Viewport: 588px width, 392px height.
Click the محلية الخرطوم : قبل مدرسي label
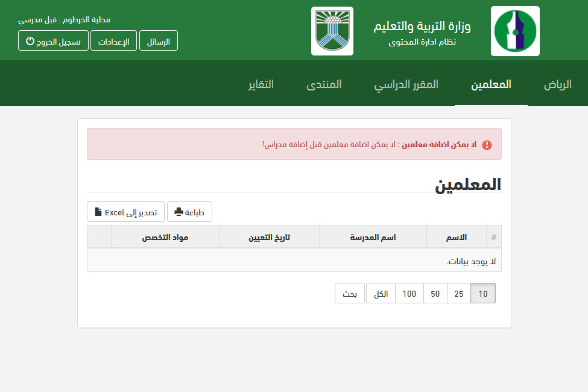64,19
